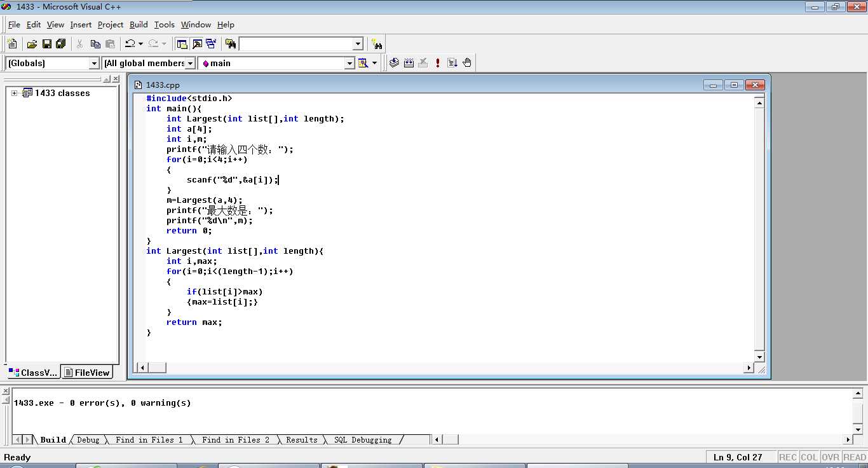Click the Stop Build icon
Viewport: 868px width, 468px height.
click(x=423, y=63)
